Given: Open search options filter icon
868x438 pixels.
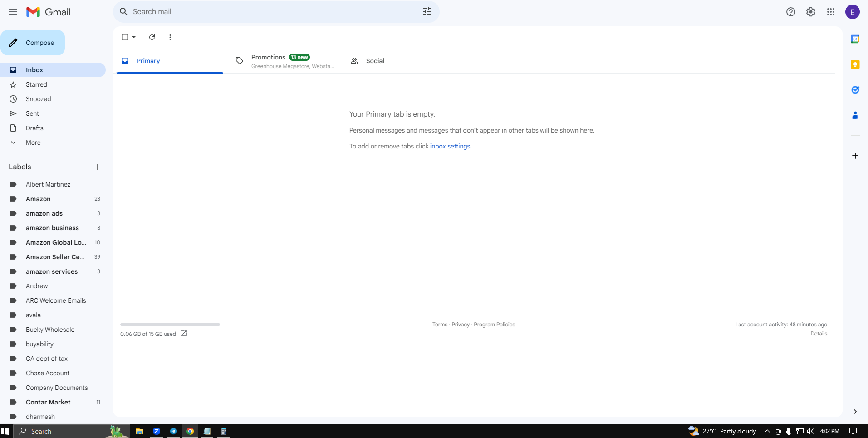Looking at the screenshot, I should (427, 12).
